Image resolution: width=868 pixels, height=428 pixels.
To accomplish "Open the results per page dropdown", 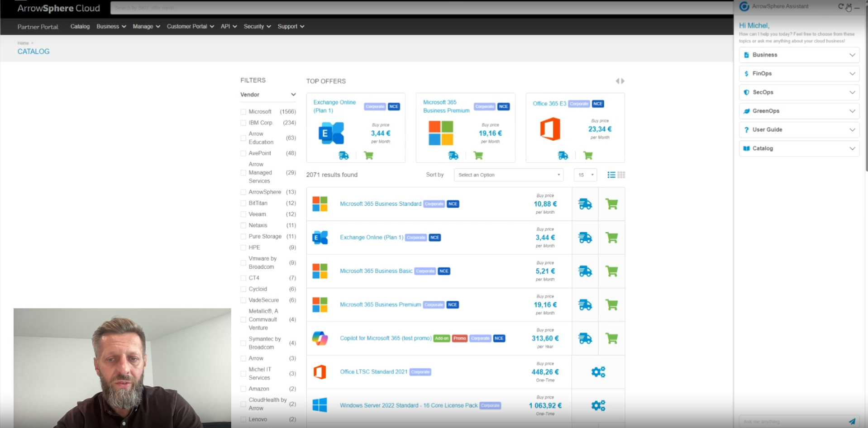I will pyautogui.click(x=586, y=175).
